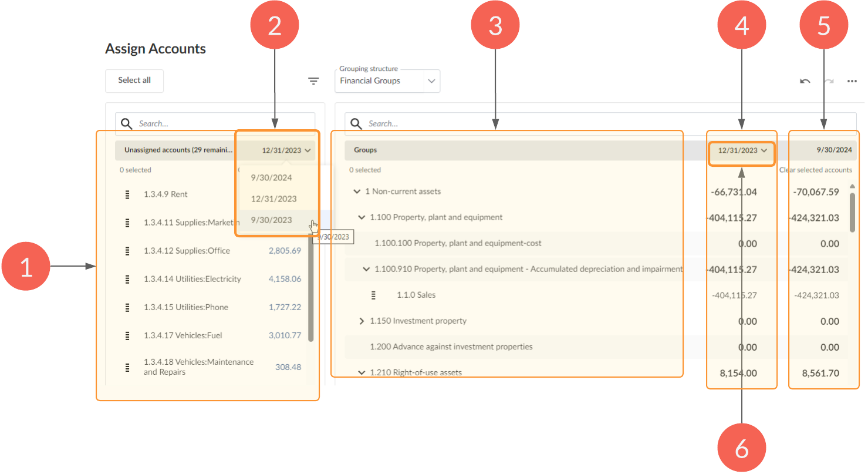This screenshot has width=868, height=474.
Task: Collapse the 1 Non-current assets group
Action: [x=357, y=191]
